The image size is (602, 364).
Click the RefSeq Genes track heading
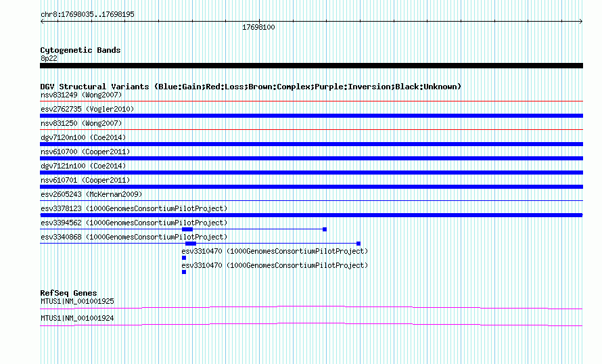[69, 293]
